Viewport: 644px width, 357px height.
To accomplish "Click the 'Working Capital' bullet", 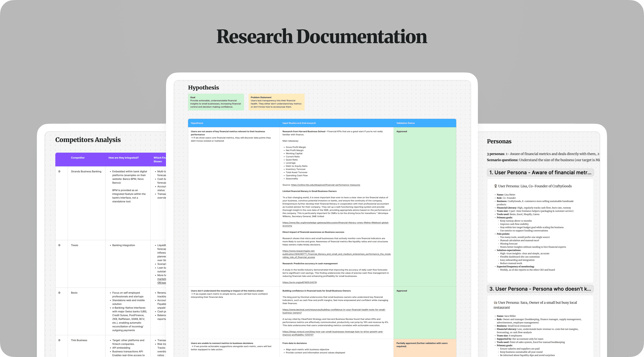I will 294,154.
